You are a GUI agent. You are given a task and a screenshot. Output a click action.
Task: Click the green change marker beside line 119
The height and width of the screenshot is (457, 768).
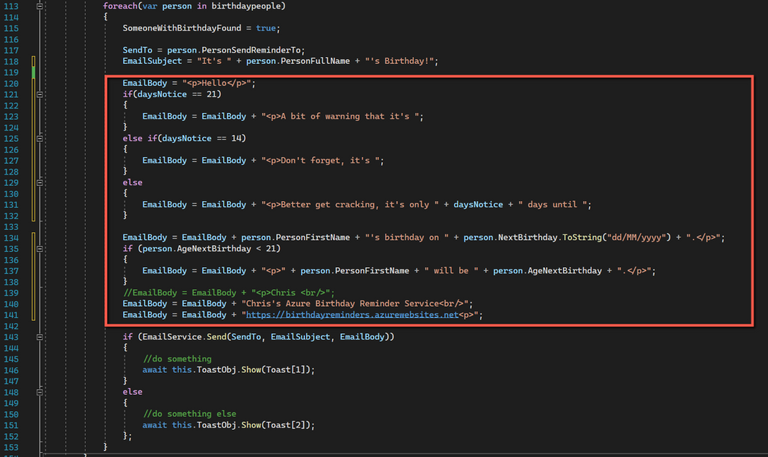pos(33,72)
